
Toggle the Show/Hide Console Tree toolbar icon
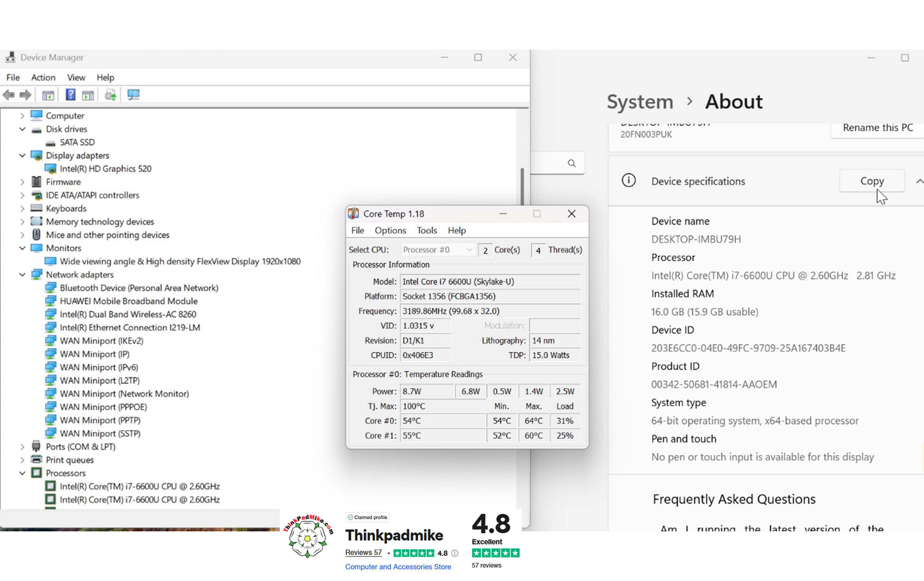(48, 95)
